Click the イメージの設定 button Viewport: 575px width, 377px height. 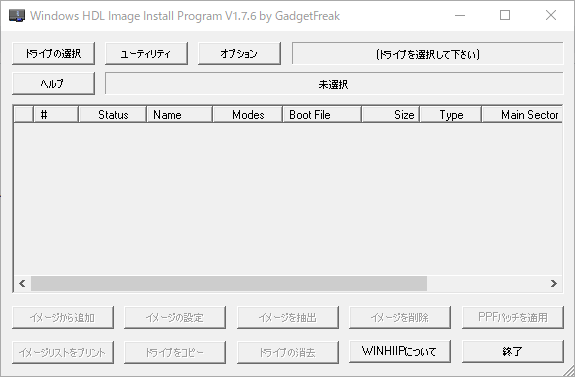pyautogui.click(x=175, y=317)
